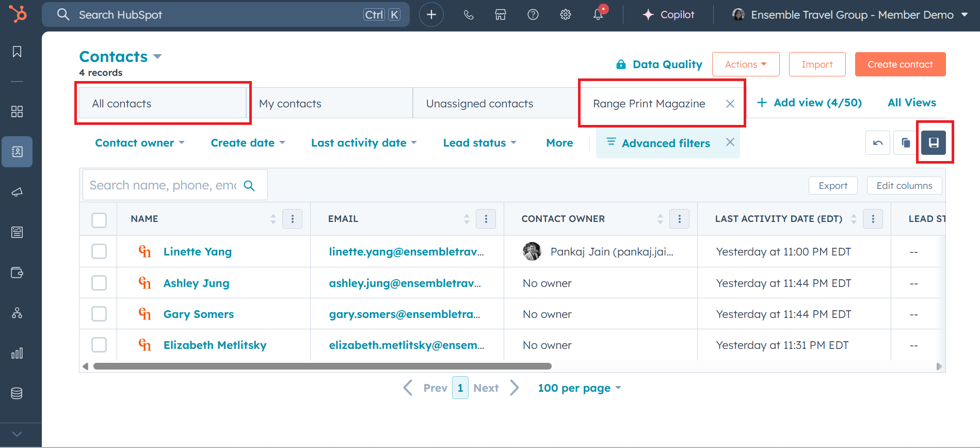Click the Edit columns button

[904, 186]
